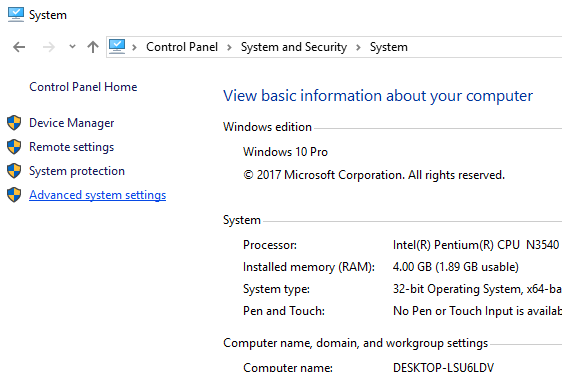562x372 pixels.
Task: Open System protection link
Action: pyautogui.click(x=77, y=171)
